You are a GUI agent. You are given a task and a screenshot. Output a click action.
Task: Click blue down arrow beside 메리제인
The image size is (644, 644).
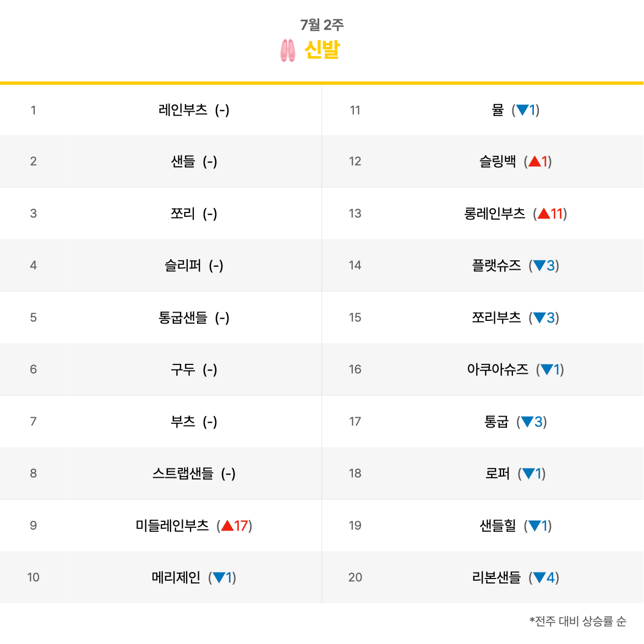point(219,577)
